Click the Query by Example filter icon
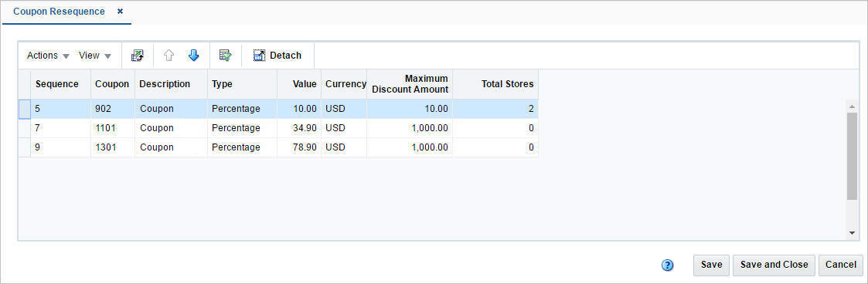The height and width of the screenshot is (284, 868). (225, 56)
